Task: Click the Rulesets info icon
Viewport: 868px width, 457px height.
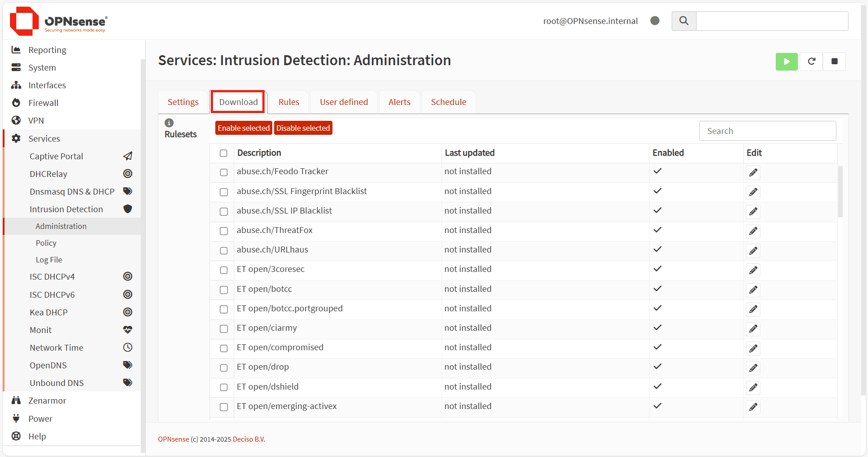Action: [169, 123]
